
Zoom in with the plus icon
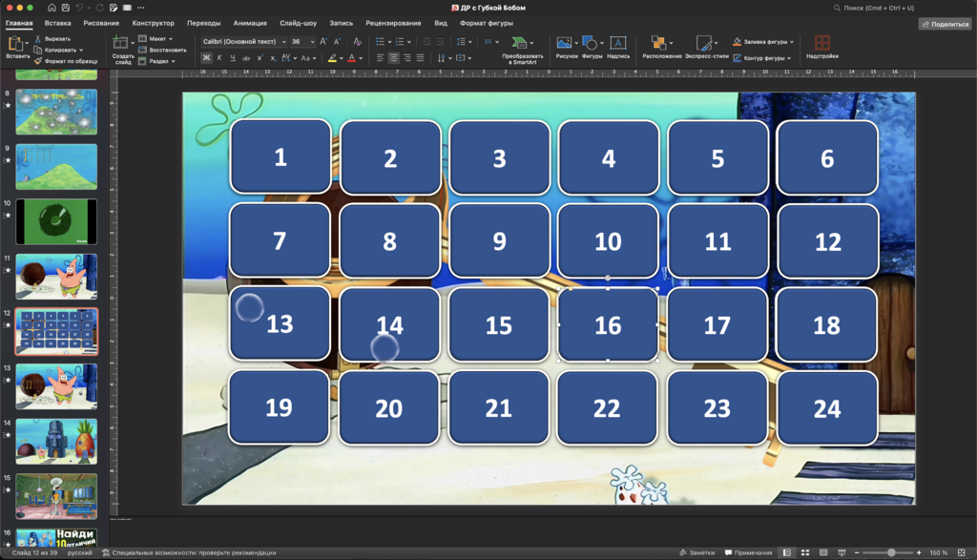[x=919, y=552]
